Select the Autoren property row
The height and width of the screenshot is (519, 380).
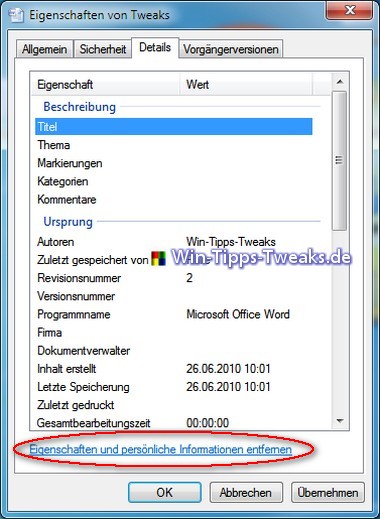pos(174,242)
